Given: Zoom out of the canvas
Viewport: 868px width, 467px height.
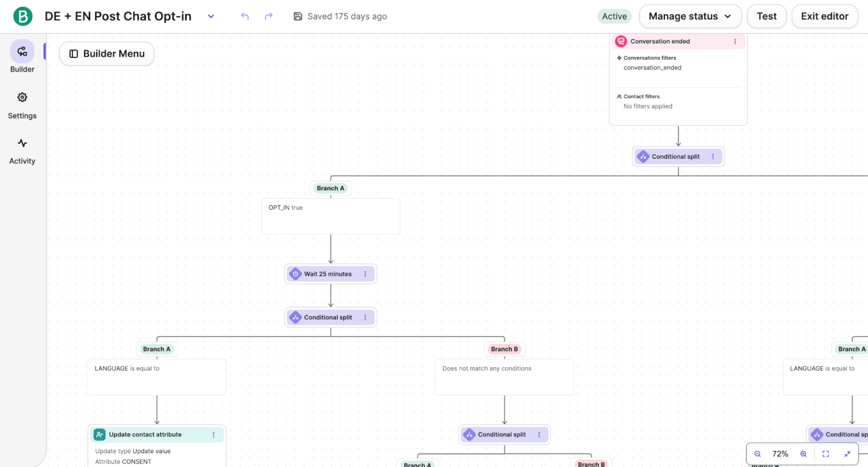Looking at the screenshot, I should coord(757,454).
